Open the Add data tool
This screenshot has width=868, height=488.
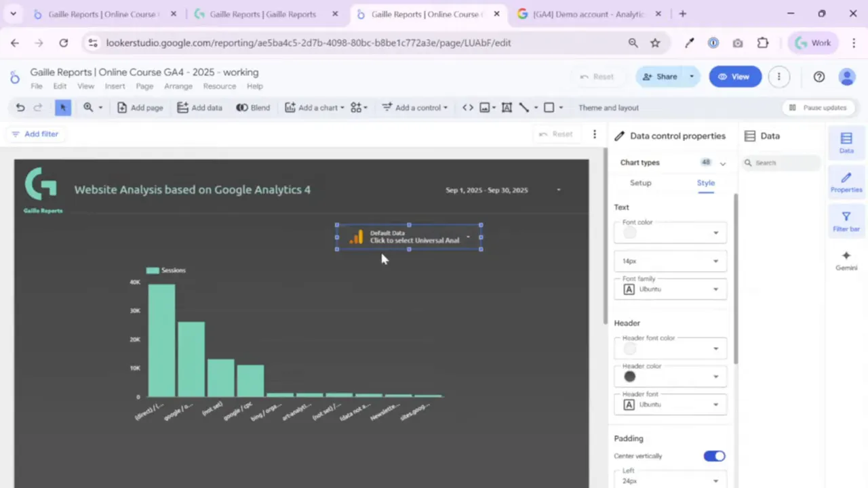[x=199, y=107]
